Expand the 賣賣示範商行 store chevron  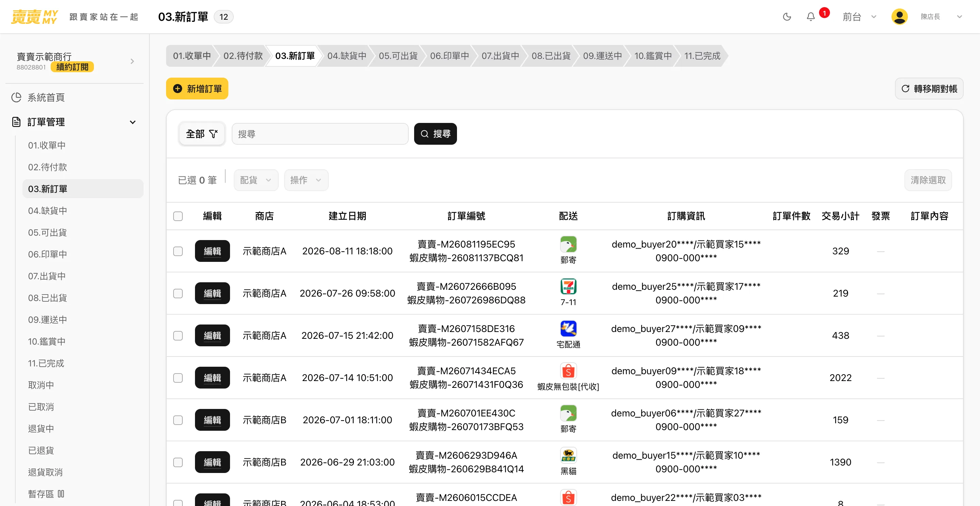coord(132,61)
